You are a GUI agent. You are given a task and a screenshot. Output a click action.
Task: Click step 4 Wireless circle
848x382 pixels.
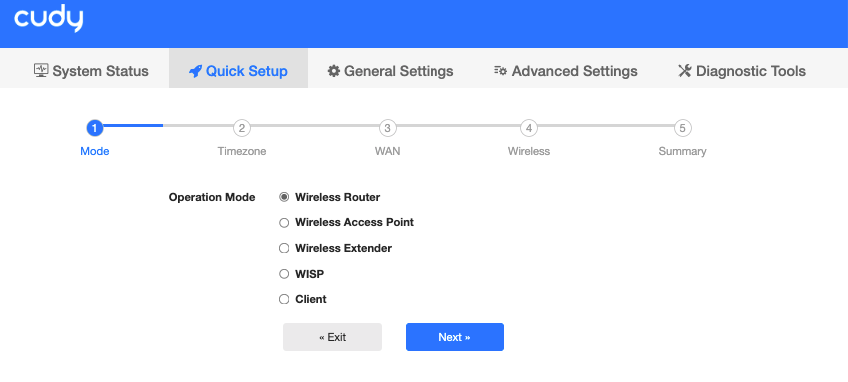(529, 128)
